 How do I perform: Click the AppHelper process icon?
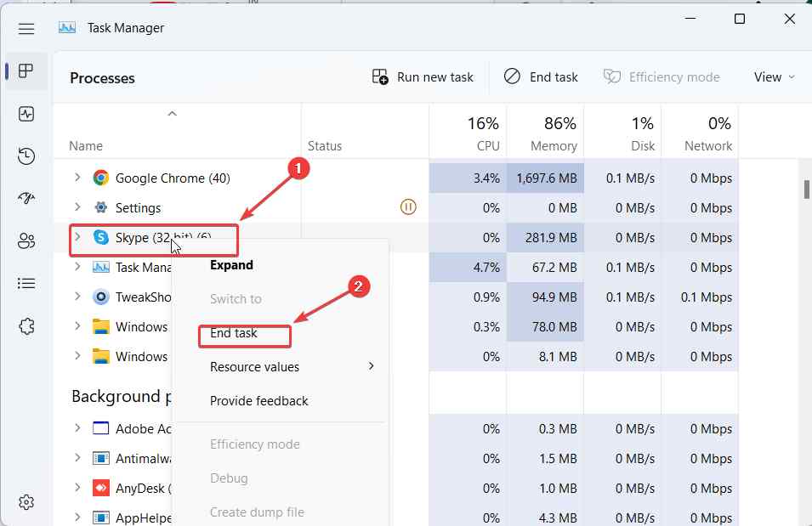[x=101, y=518]
